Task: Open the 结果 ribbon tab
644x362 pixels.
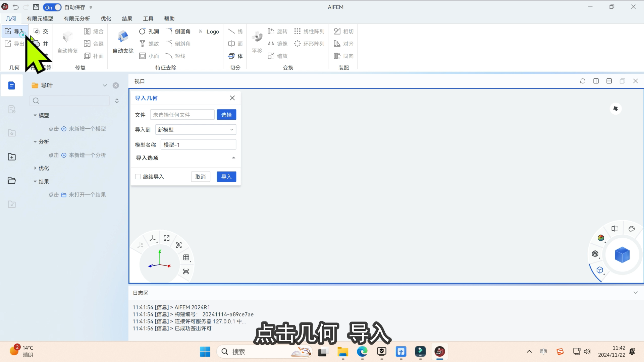Action: pos(127,19)
